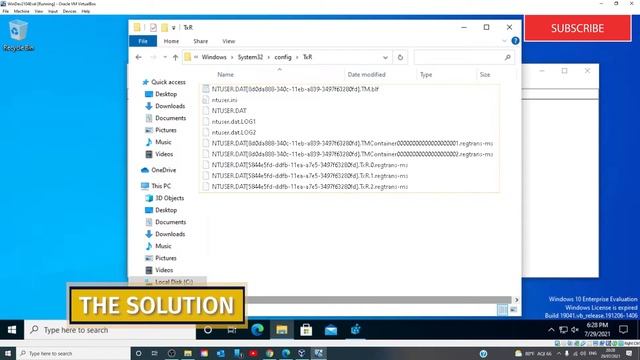Expand the chevron after Windows in the path

pos(232,58)
